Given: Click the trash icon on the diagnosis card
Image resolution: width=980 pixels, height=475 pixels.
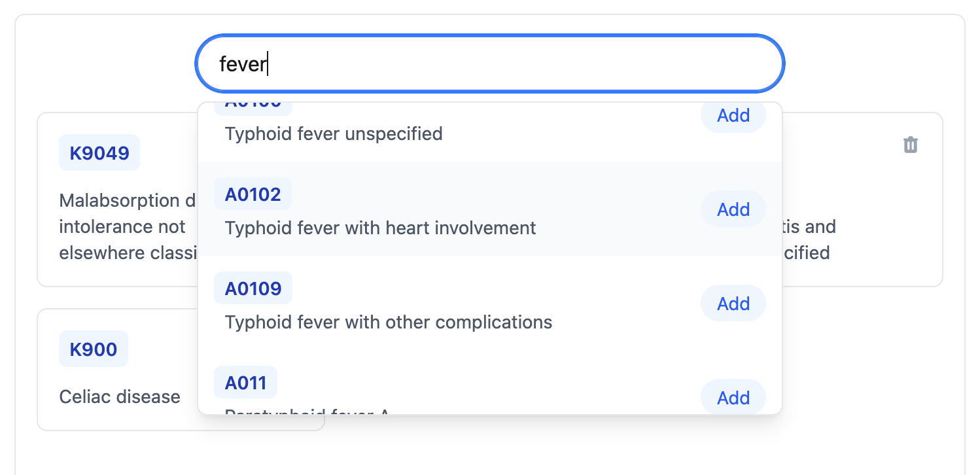Looking at the screenshot, I should [910, 145].
